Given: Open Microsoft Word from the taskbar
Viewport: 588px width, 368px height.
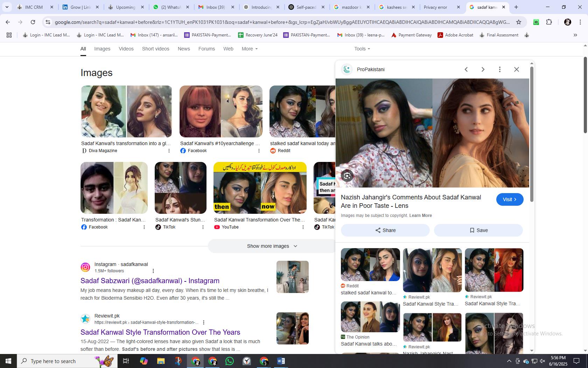Looking at the screenshot, I should tap(281, 361).
